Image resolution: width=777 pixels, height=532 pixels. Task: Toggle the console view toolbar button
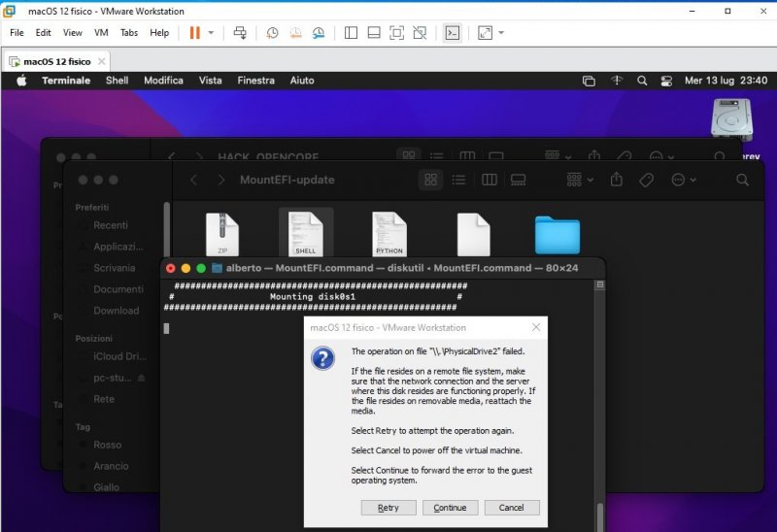pyautogui.click(x=452, y=32)
